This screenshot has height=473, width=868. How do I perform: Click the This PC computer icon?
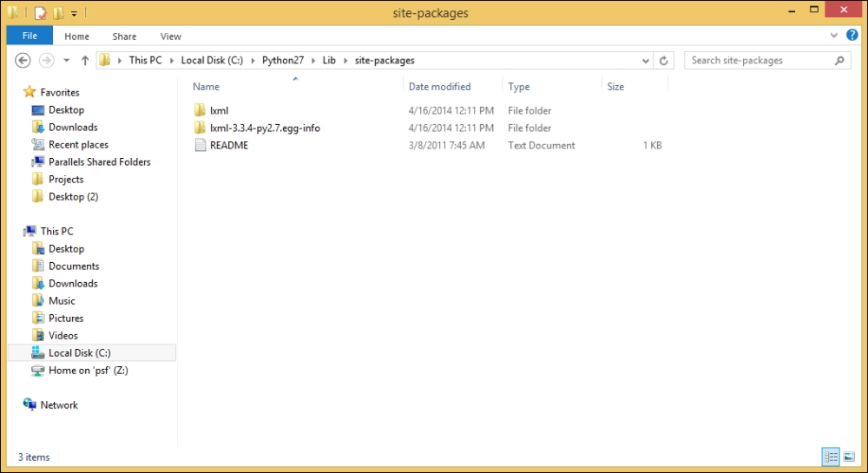[x=30, y=231]
